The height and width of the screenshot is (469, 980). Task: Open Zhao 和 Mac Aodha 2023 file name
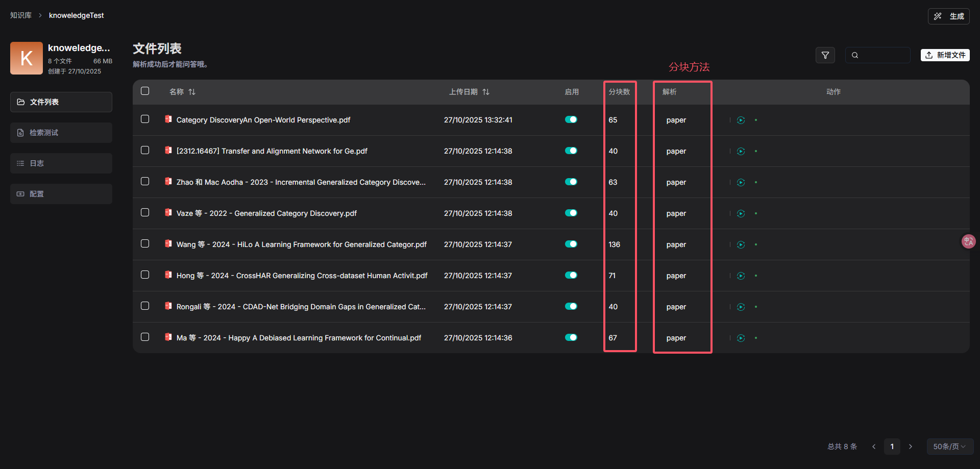click(x=301, y=182)
